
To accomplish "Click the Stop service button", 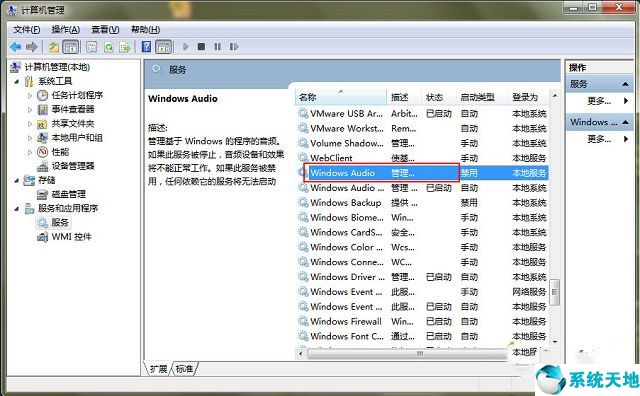I will (x=201, y=47).
